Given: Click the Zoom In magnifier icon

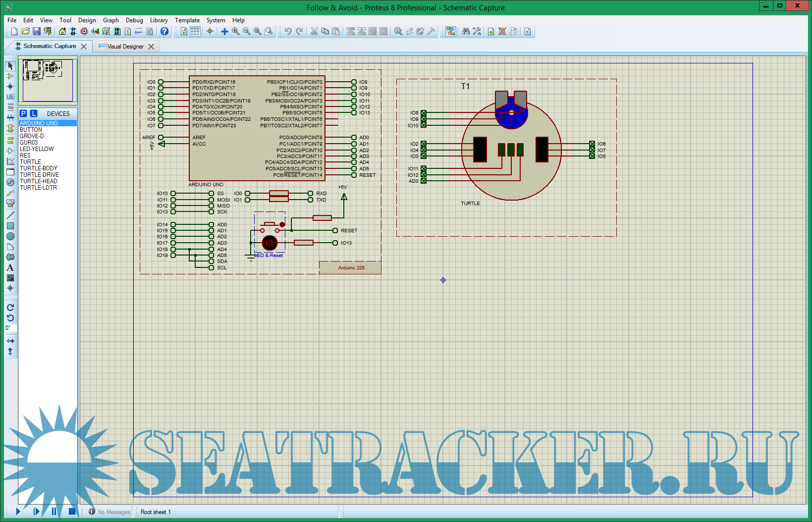Looking at the screenshot, I should [235, 31].
